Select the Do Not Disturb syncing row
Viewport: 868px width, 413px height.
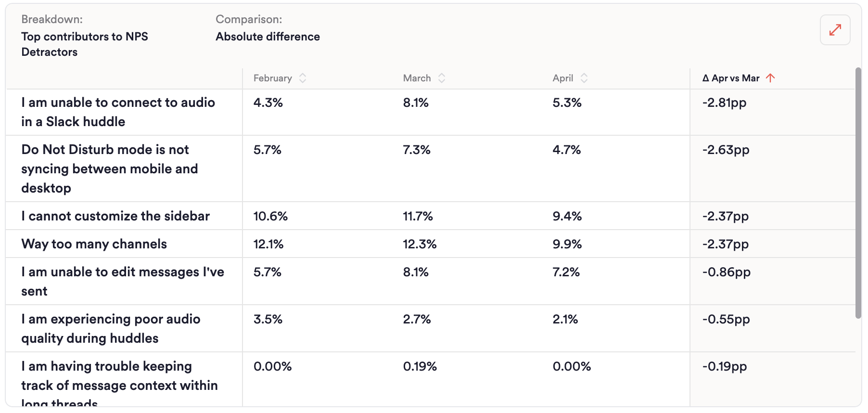[110, 168]
